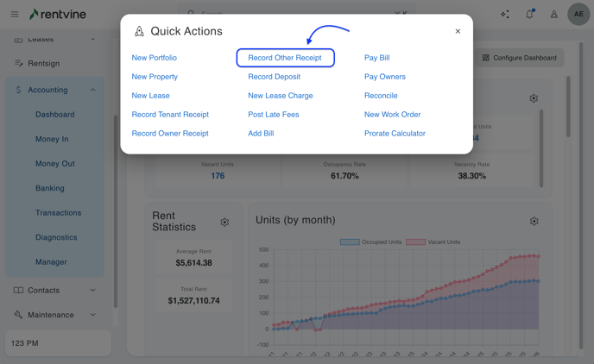Click the quick actions rocket icon in header
This screenshot has width=594, height=364.
[x=554, y=14]
